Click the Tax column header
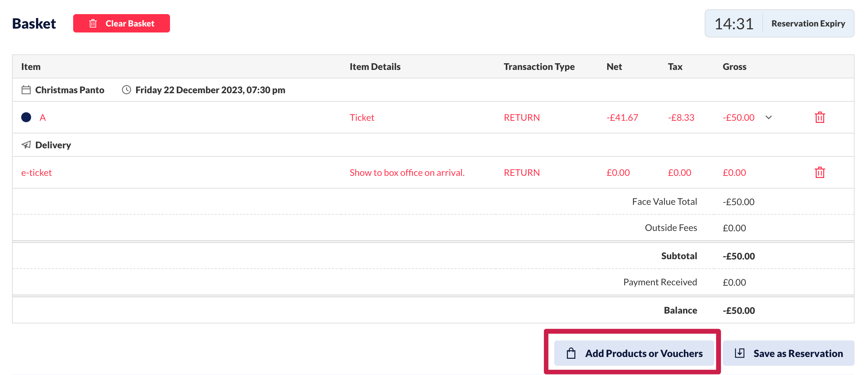Screen dimensions: 868x375 click(675, 67)
